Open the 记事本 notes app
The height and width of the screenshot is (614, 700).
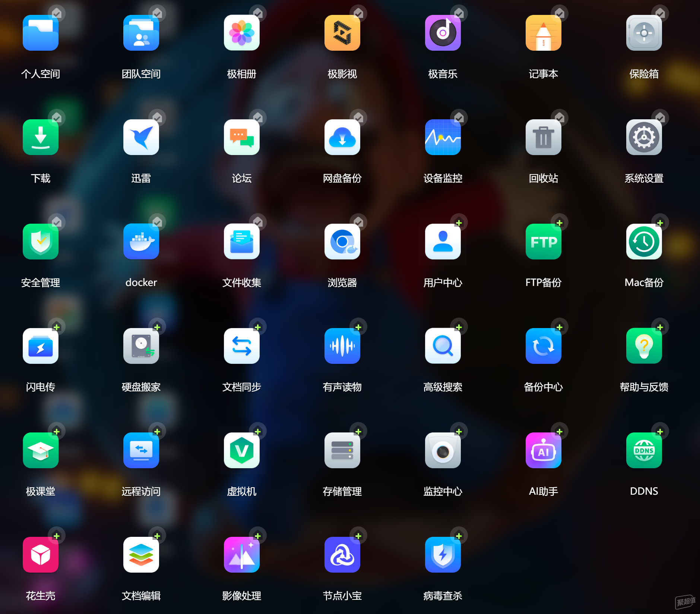pyautogui.click(x=544, y=33)
